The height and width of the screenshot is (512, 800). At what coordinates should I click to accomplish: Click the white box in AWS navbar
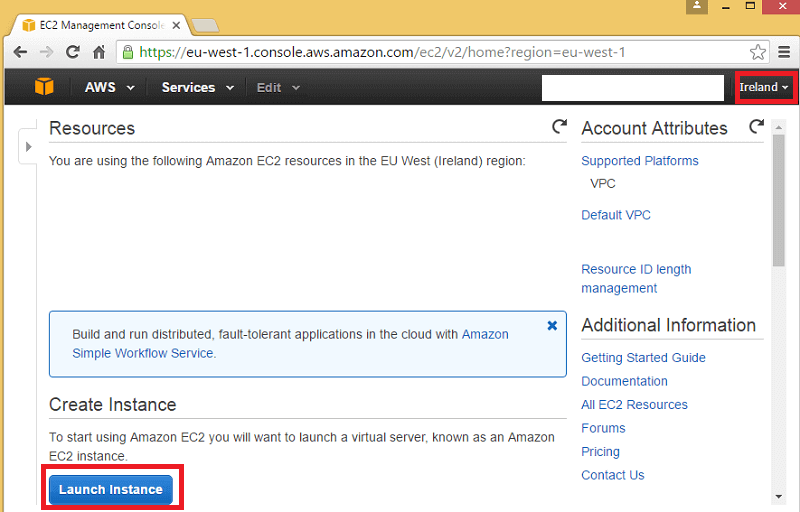(633, 88)
